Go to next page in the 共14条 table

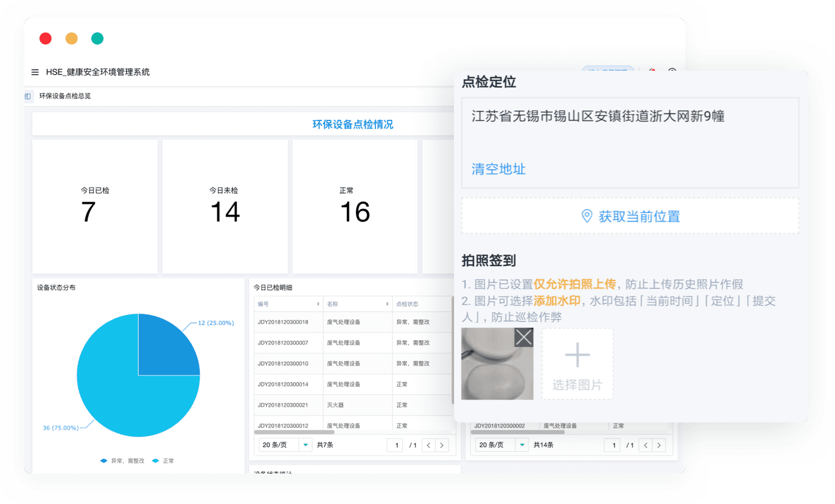(659, 446)
